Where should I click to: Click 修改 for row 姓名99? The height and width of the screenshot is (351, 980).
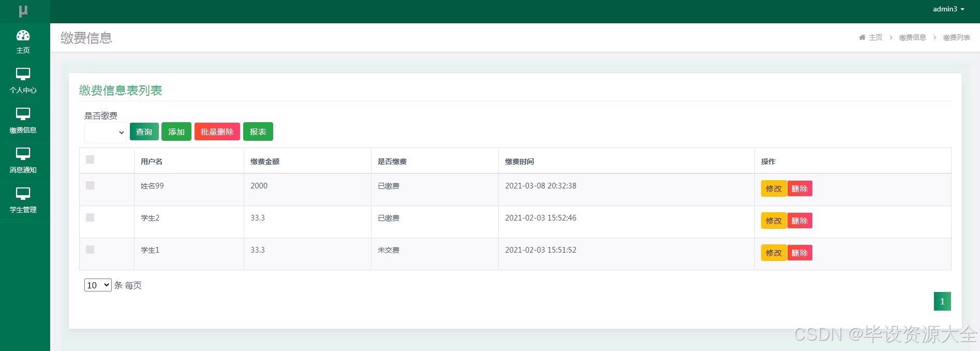[x=774, y=188]
